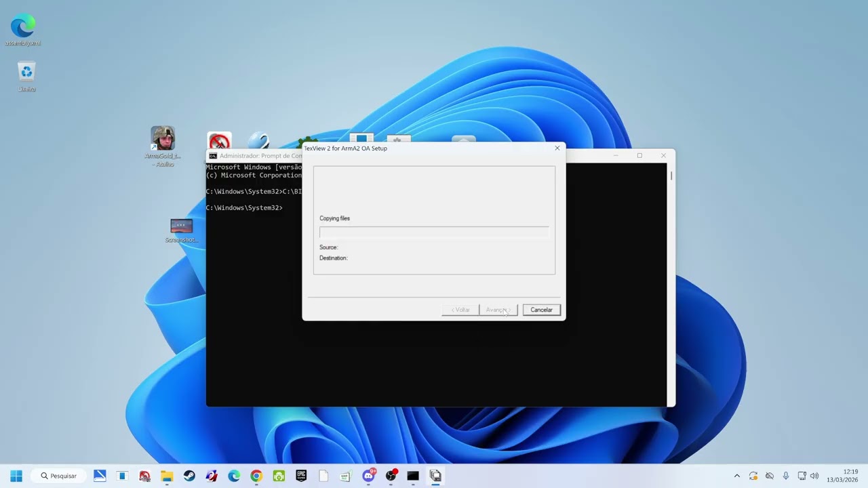Image resolution: width=868 pixels, height=488 pixels.
Task: Switch to Command Prompt taskbar icon
Action: 413,476
